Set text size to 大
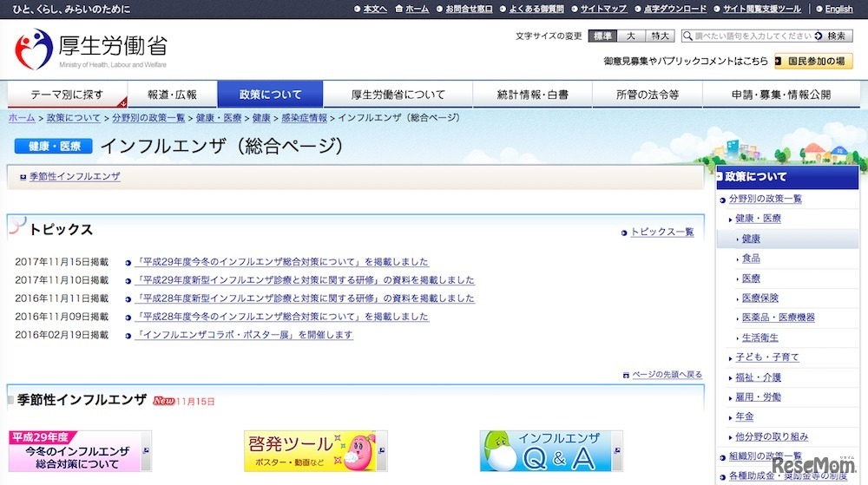 [631, 36]
